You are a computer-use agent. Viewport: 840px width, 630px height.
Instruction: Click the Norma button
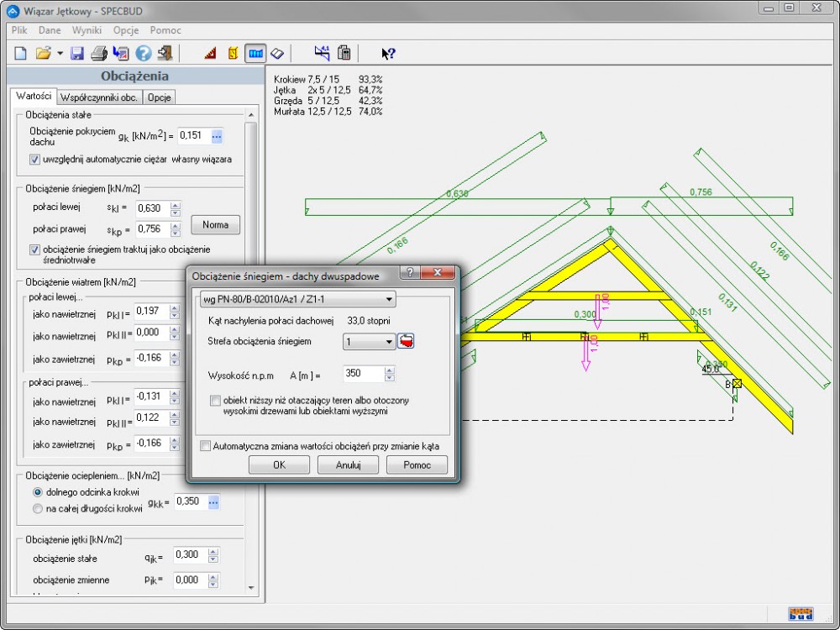coord(215,225)
